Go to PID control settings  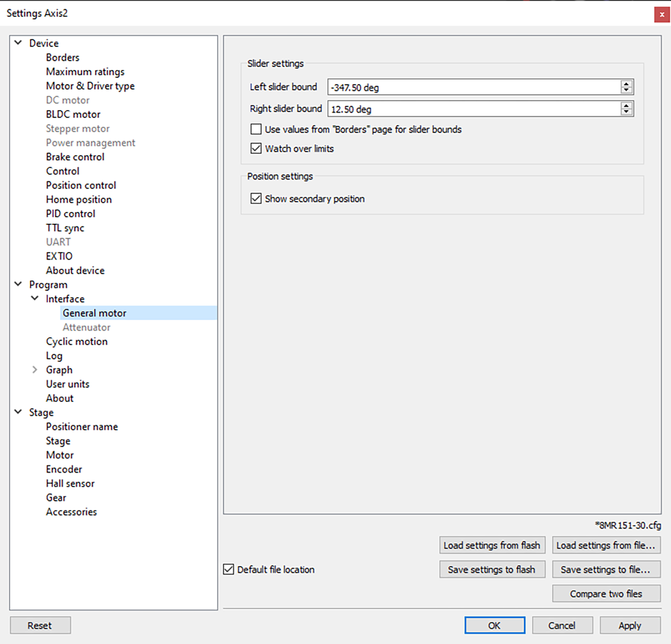pyautogui.click(x=71, y=214)
